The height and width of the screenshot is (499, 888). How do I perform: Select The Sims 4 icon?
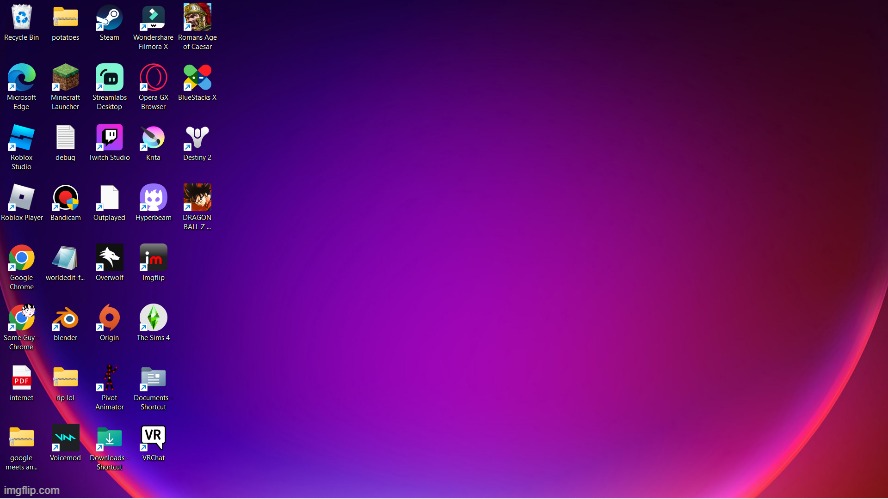[x=153, y=318]
